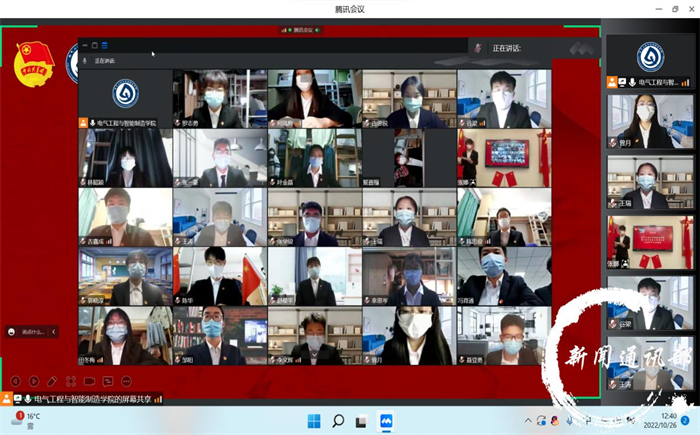Collapse the chat input bar arrow
Viewport: 700px width, 435px height.
click(x=54, y=332)
